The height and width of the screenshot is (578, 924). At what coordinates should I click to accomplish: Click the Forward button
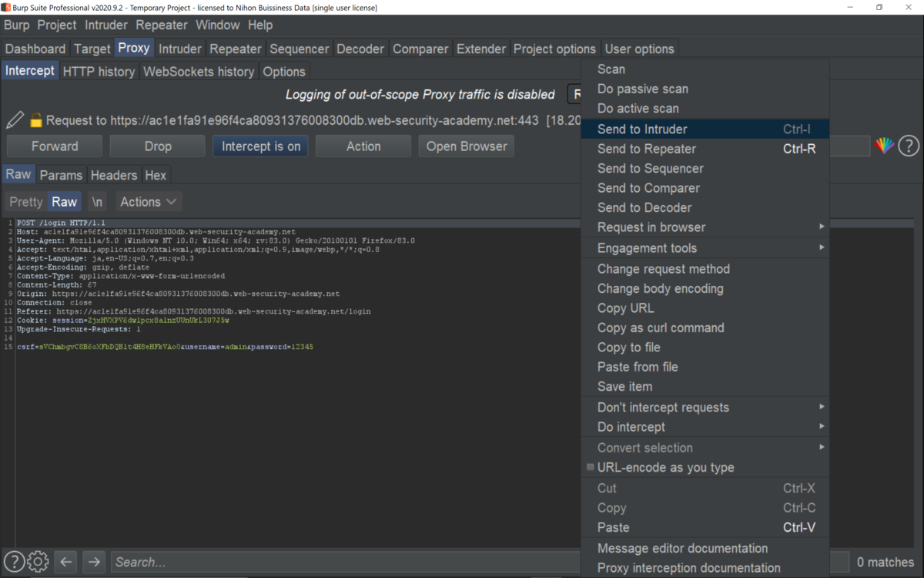55,146
